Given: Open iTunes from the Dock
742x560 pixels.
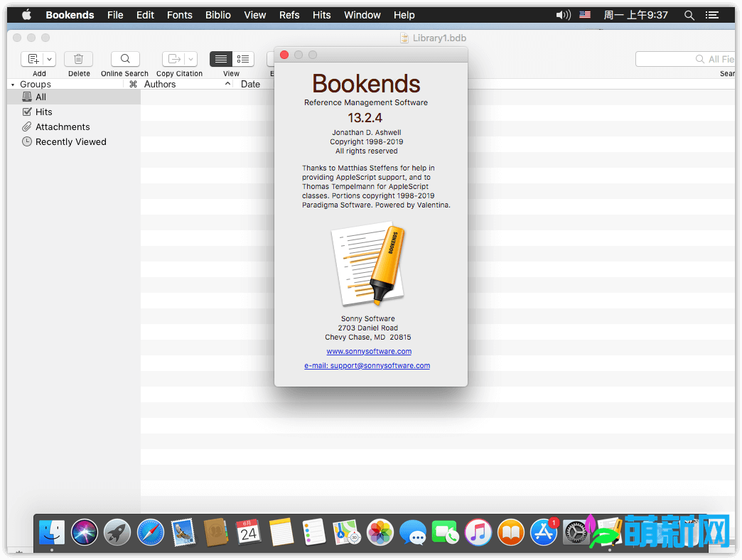Looking at the screenshot, I should [x=478, y=532].
